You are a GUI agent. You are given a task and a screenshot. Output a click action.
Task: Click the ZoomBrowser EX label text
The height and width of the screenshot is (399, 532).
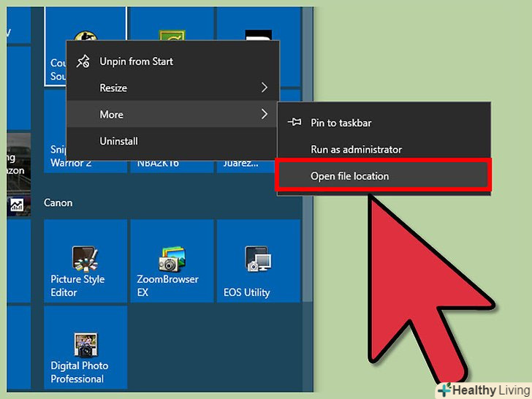pyautogui.click(x=167, y=286)
